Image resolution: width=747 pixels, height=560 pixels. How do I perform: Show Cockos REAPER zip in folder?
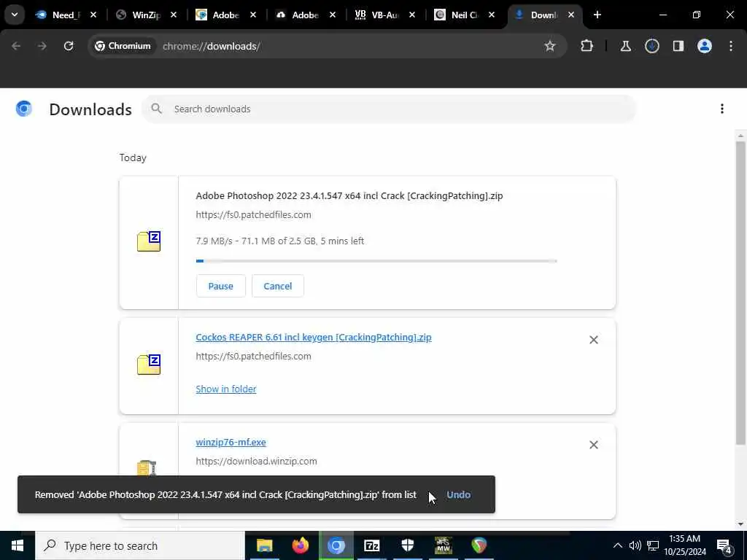pos(226,389)
